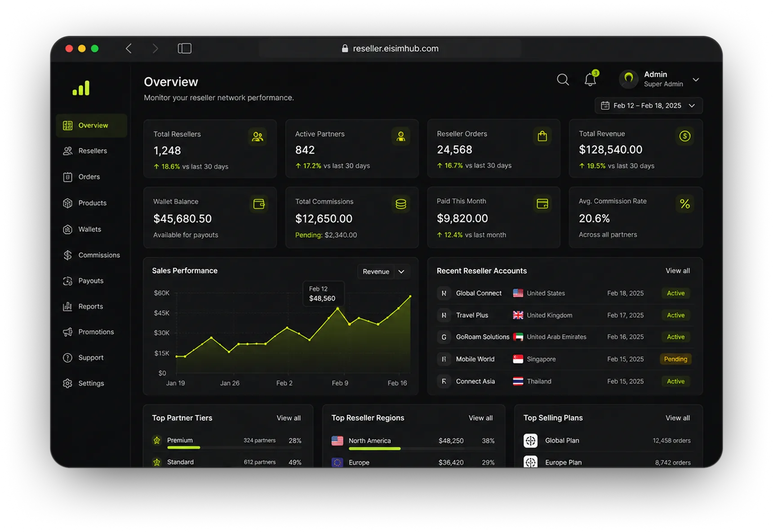Click the Thailand country label
773x532 pixels.
539,381
